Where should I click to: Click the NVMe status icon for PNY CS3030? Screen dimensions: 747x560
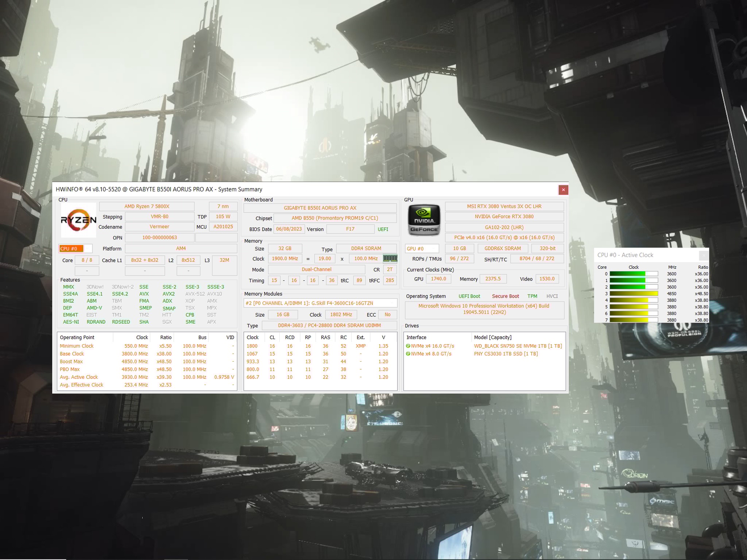tap(408, 353)
